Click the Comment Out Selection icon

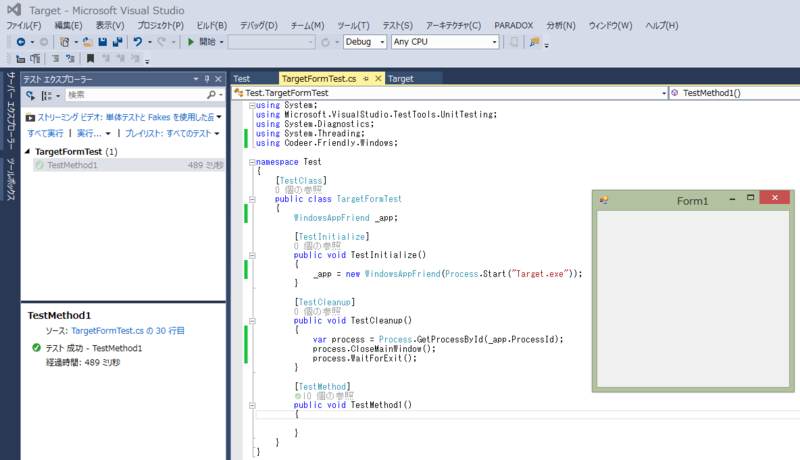pos(56,59)
